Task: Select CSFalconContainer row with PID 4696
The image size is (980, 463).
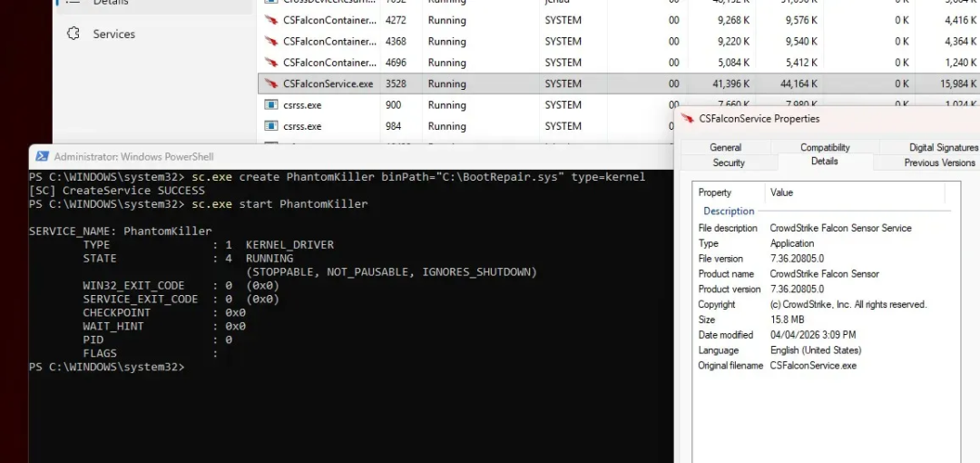Action: [x=619, y=63]
